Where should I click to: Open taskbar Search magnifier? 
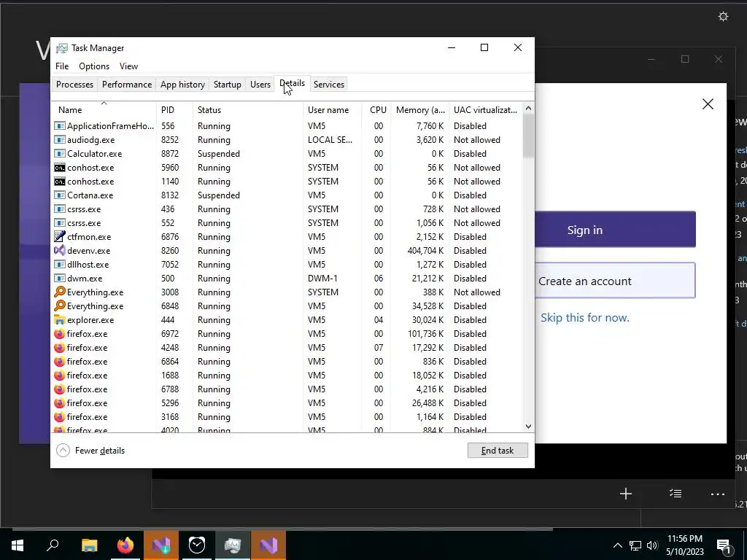tap(53, 545)
